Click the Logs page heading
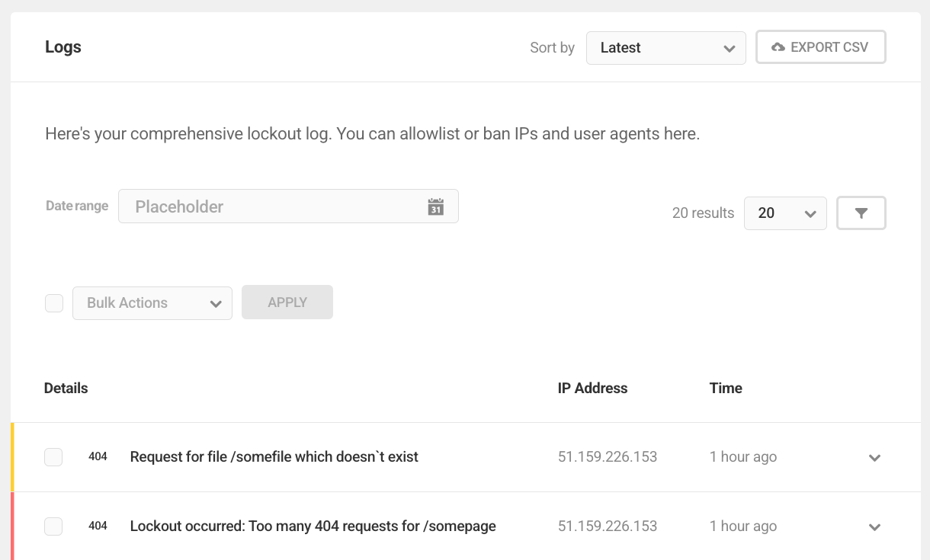The image size is (930, 560). point(63,46)
